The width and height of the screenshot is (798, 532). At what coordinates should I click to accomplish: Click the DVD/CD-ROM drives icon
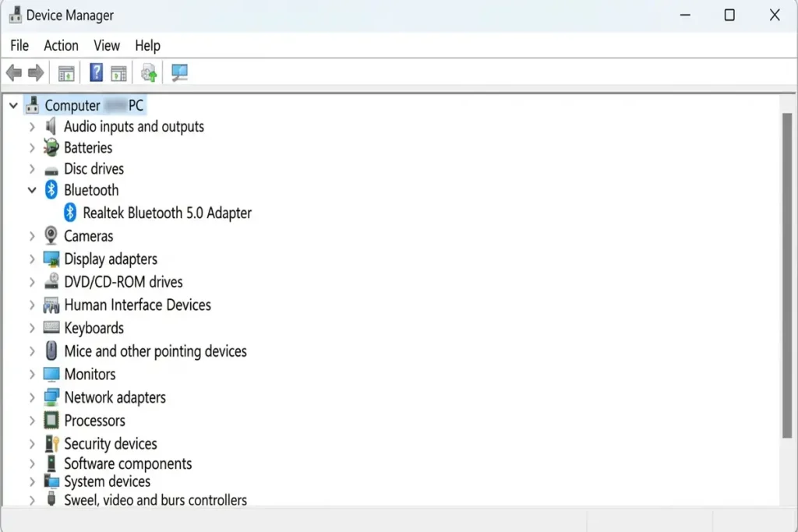(x=51, y=281)
